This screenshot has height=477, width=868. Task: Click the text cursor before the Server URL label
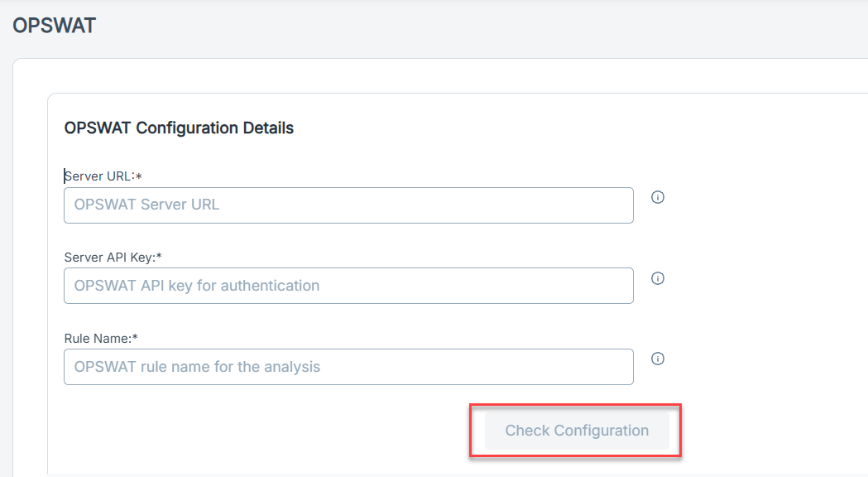[x=65, y=176]
